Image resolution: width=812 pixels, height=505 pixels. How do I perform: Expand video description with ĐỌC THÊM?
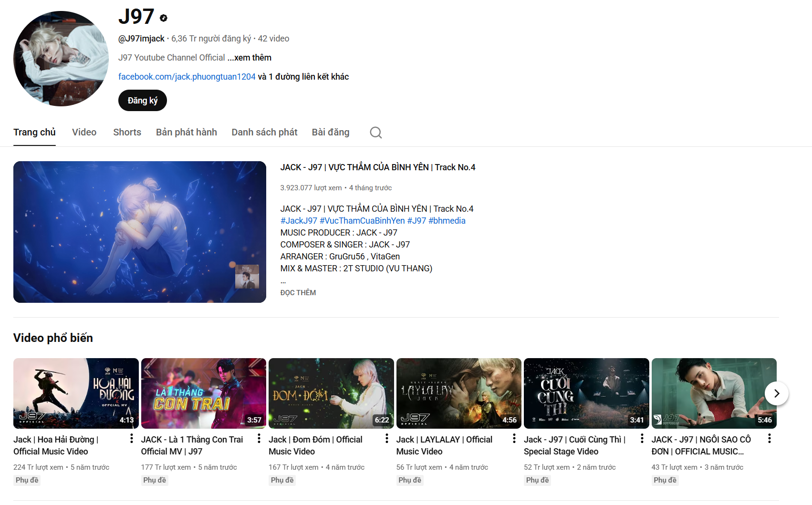(298, 292)
